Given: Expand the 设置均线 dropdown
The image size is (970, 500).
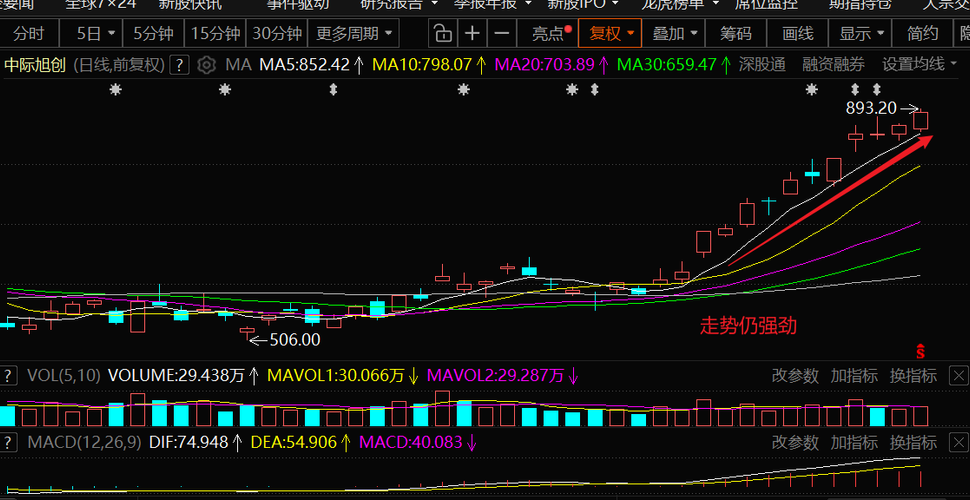Looking at the screenshot, I should click(x=922, y=64).
